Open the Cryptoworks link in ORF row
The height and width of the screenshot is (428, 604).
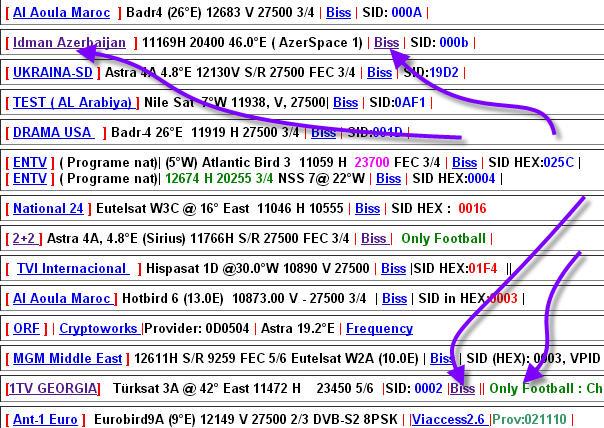click(100, 329)
